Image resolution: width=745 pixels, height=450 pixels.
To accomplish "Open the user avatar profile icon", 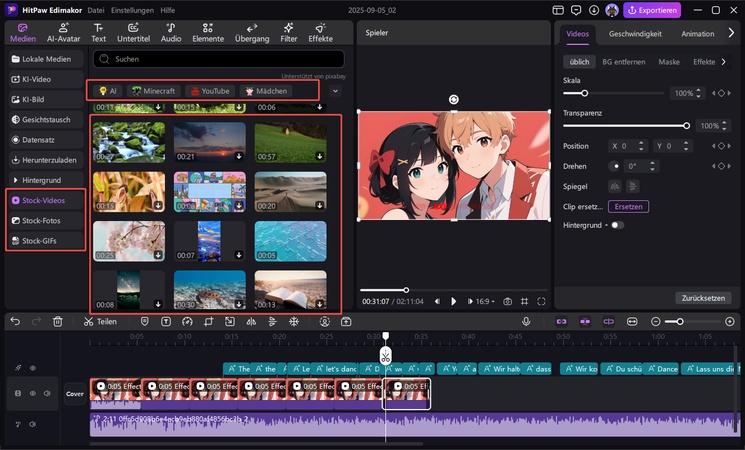I will (612, 10).
